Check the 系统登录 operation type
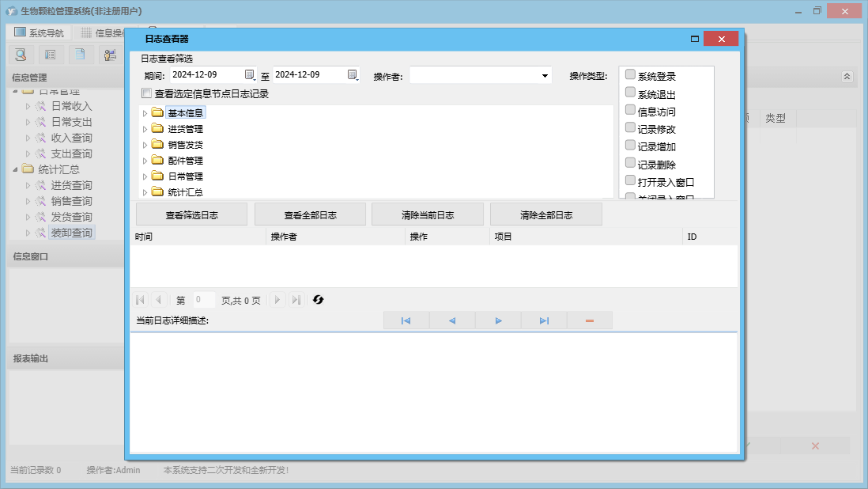 pos(630,74)
